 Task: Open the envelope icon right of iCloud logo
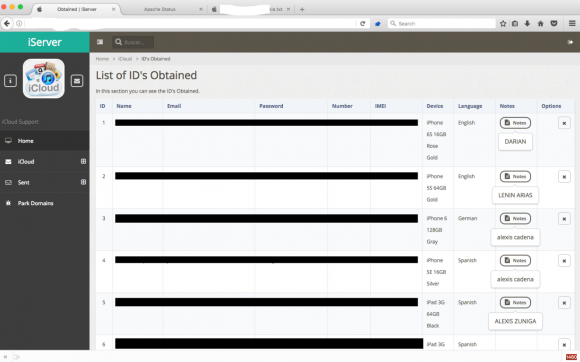[x=77, y=81]
